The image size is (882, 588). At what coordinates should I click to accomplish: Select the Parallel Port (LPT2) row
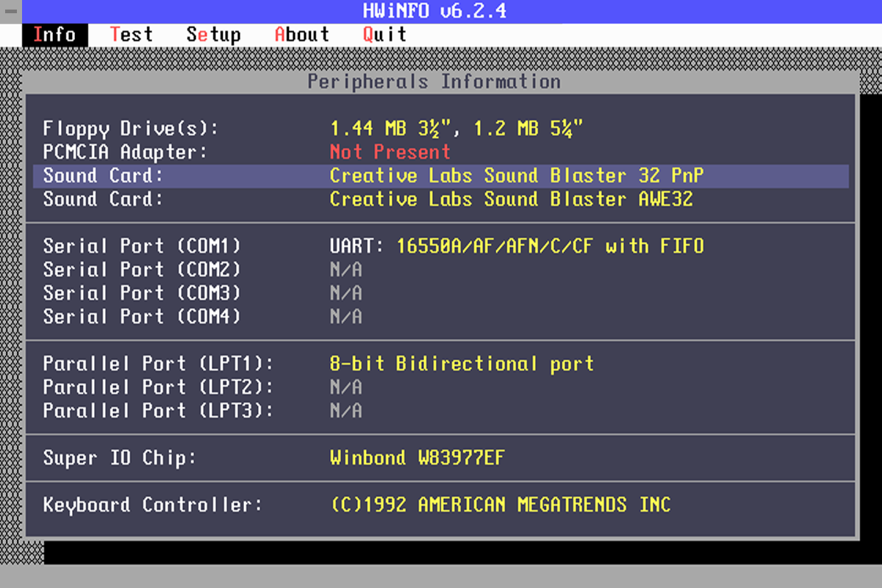click(441, 387)
